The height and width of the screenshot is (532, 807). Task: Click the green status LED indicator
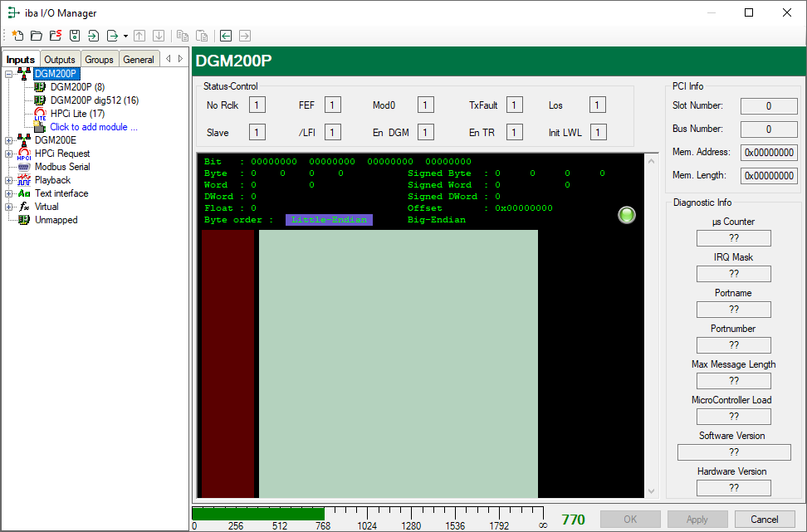point(626,215)
